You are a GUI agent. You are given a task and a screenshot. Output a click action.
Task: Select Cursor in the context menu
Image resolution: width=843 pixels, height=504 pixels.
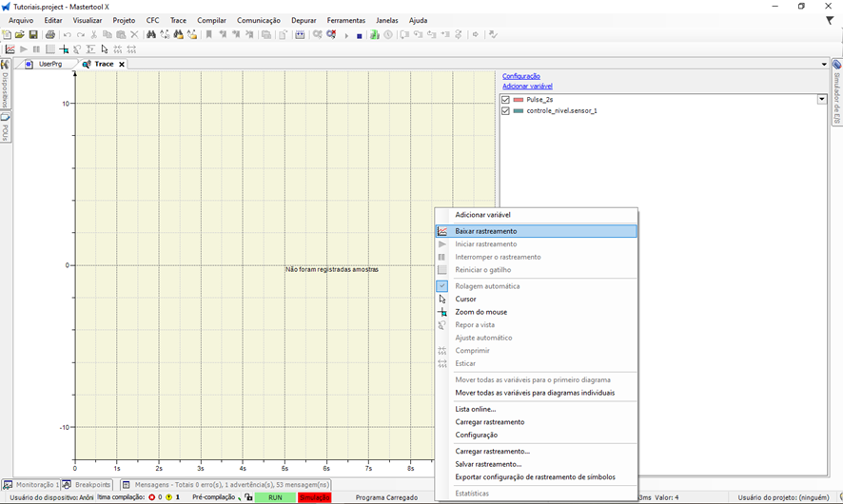pos(465,299)
